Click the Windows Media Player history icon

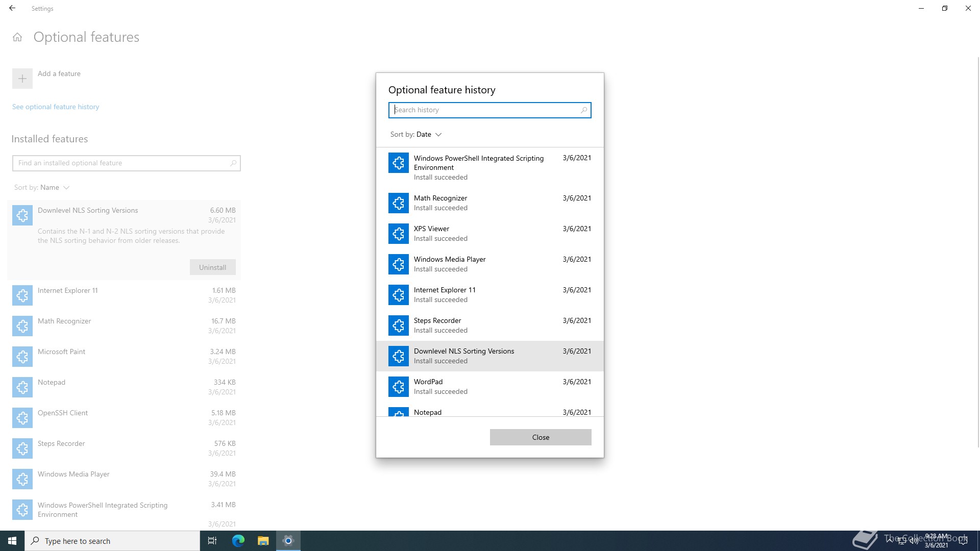(x=398, y=264)
